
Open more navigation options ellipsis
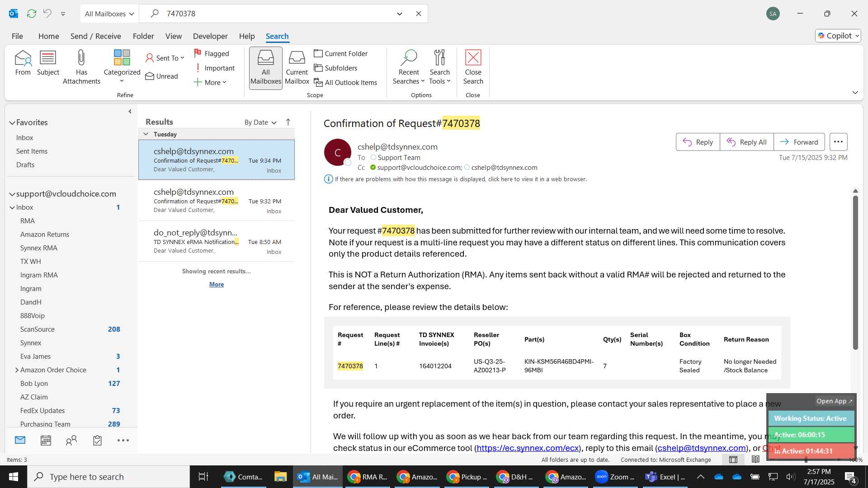[123, 440]
